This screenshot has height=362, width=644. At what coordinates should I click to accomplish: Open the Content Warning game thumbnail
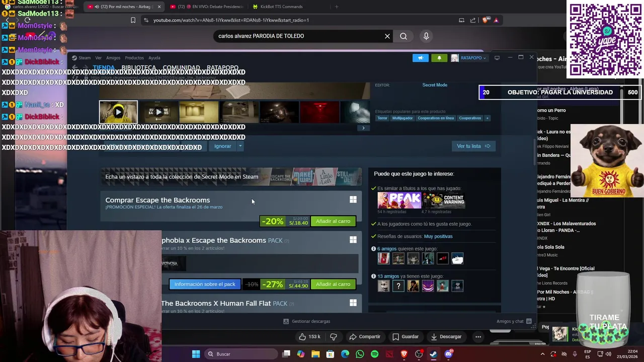tap(444, 201)
